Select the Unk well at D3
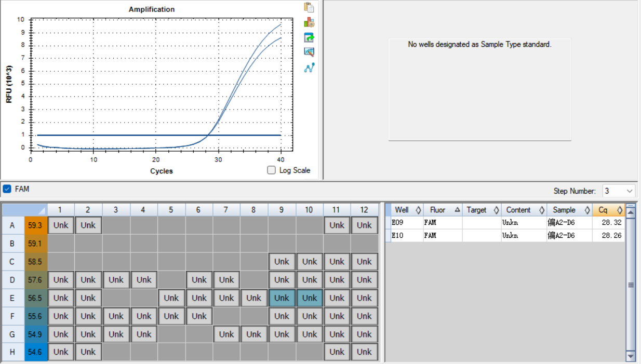This screenshot has width=641, height=364. (116, 280)
